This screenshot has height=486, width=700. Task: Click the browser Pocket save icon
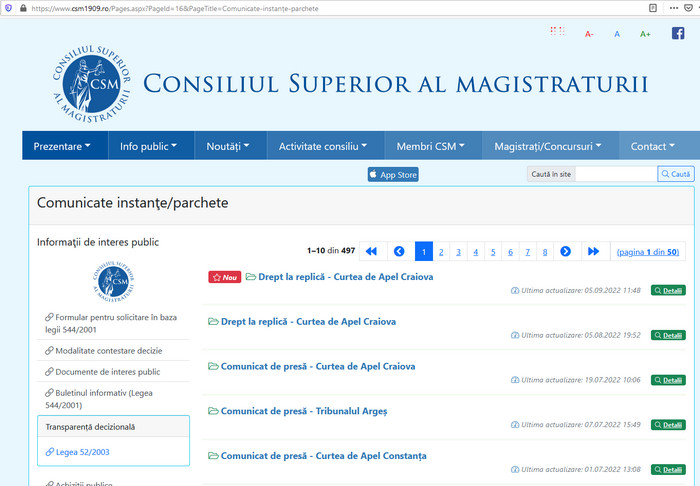click(x=688, y=8)
